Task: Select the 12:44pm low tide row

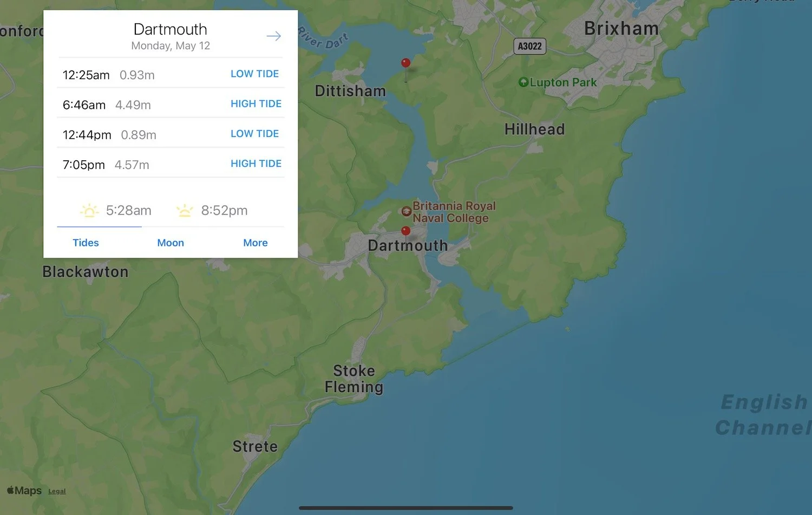Action: point(171,134)
